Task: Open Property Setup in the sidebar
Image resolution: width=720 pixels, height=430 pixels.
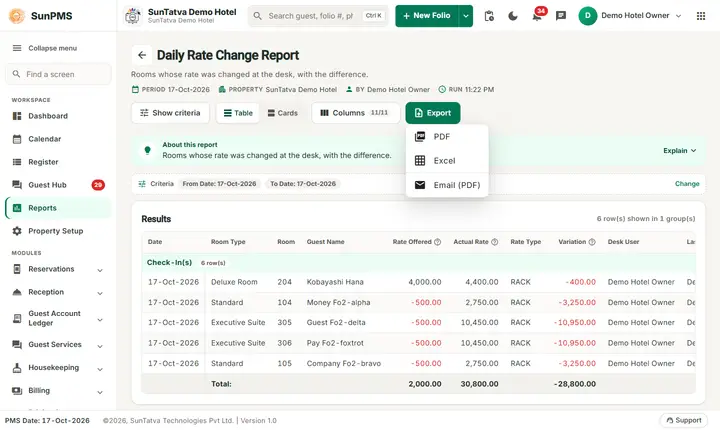Action: (58, 231)
